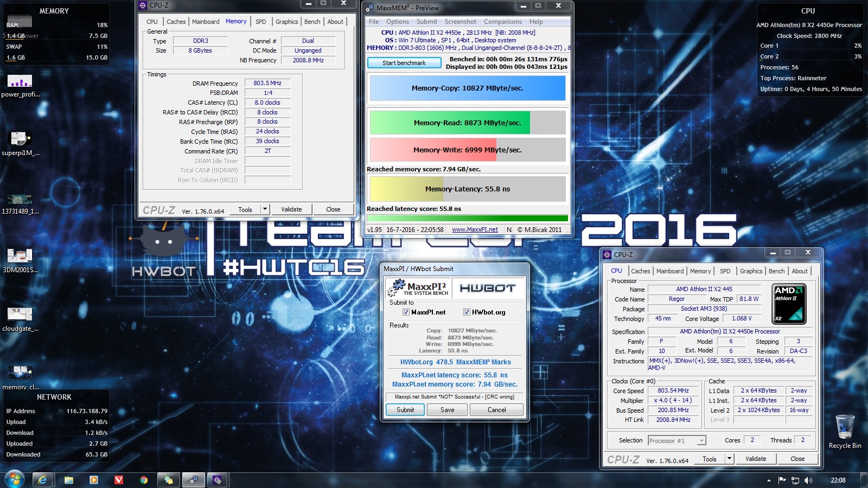Switch to the stacked windows taskbar item
The height and width of the screenshot is (488, 868).
(169, 480)
